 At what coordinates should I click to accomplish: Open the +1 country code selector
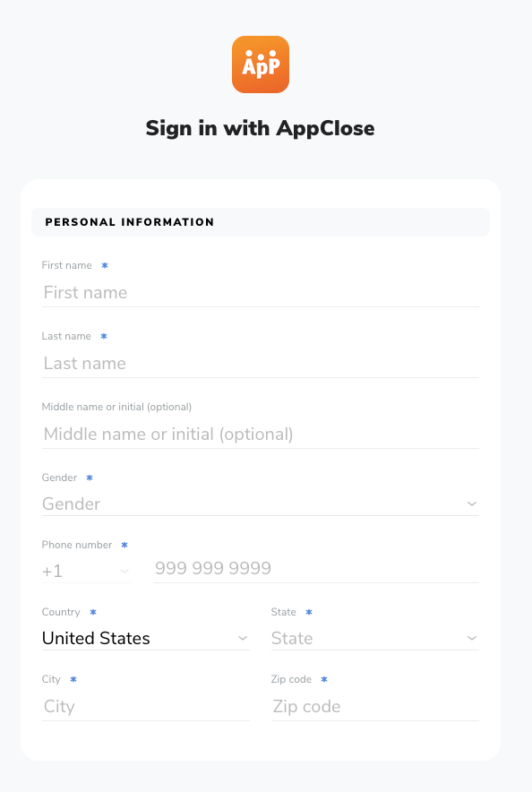(86, 571)
